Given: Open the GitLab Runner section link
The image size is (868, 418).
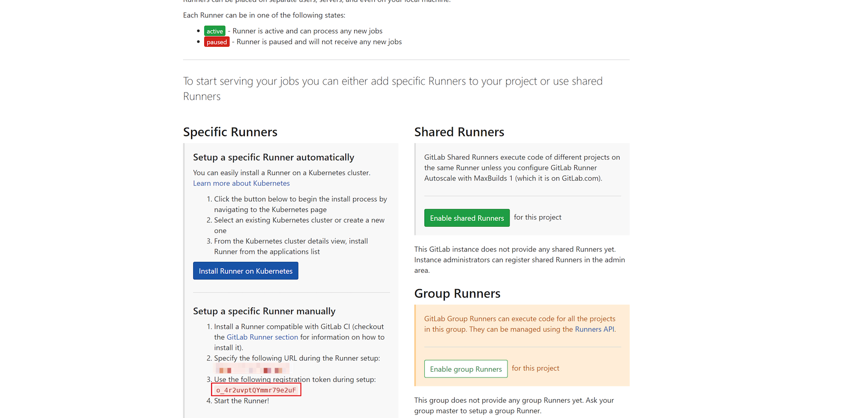Looking at the screenshot, I should 262,337.
